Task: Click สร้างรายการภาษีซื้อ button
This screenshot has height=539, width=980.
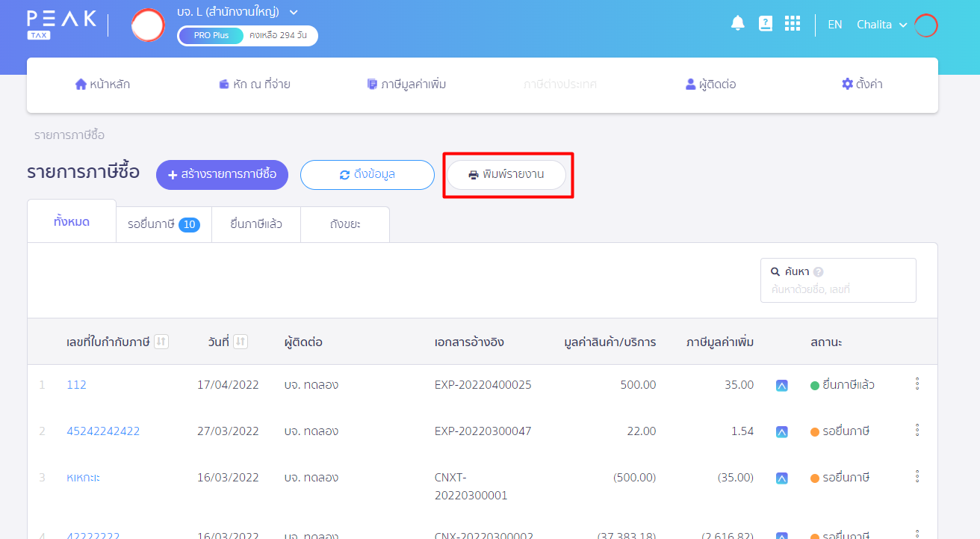Action: click(x=222, y=175)
